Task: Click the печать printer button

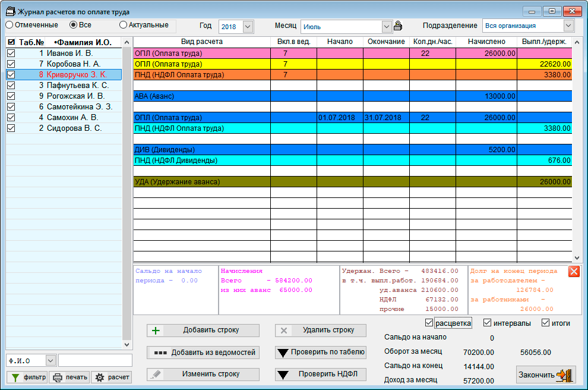Action: [70, 378]
